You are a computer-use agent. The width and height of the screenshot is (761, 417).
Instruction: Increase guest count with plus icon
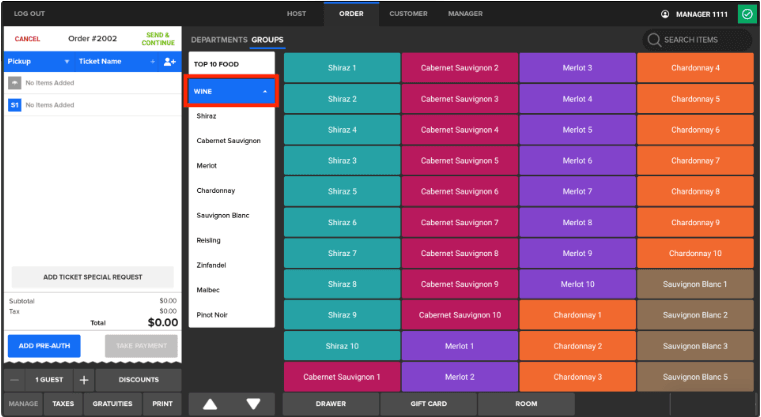[84, 380]
